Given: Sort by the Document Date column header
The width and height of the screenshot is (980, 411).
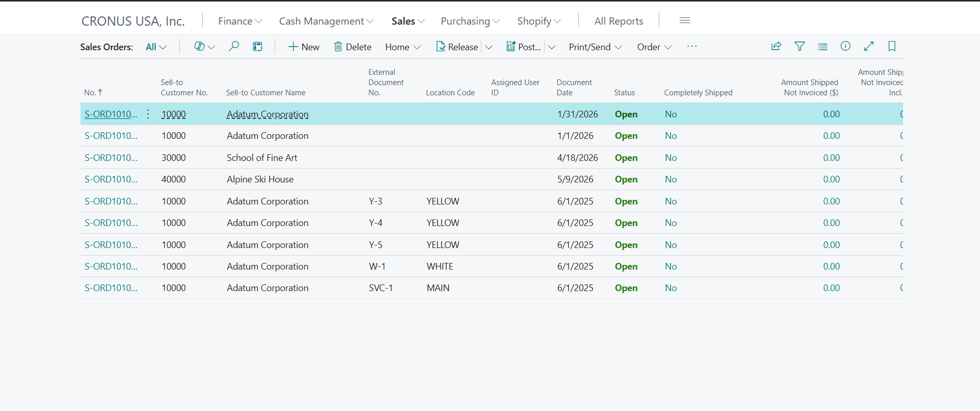Looking at the screenshot, I should [x=574, y=87].
